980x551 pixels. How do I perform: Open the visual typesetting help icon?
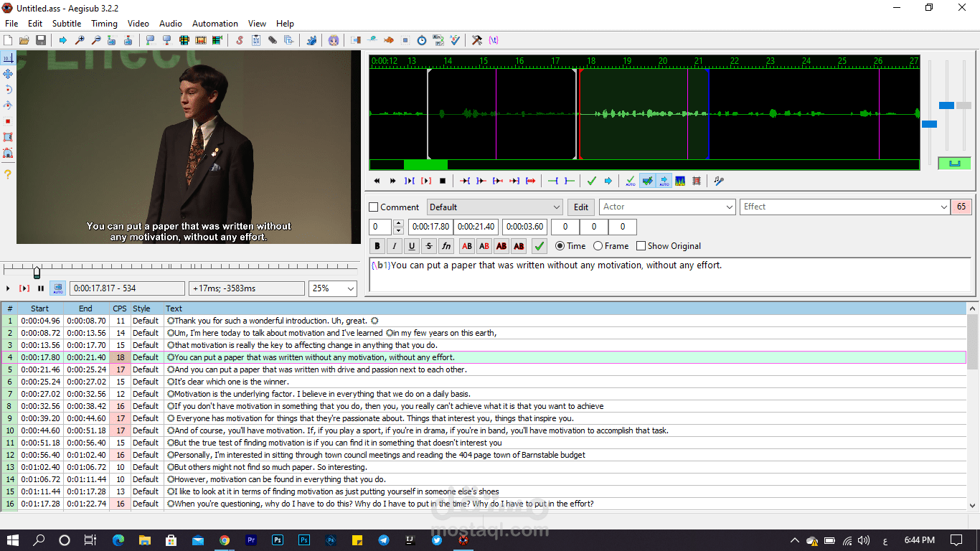8,174
